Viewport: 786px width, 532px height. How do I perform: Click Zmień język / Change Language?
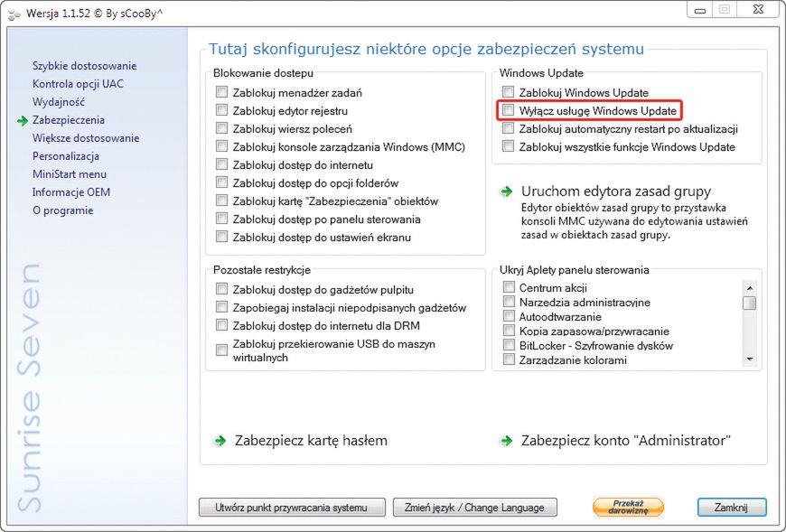point(474,507)
